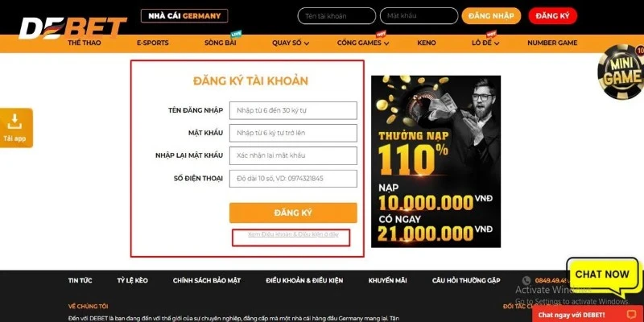Go to the Sòng Bài section
Image resolution: width=644 pixels, height=322 pixels.
[x=220, y=43]
